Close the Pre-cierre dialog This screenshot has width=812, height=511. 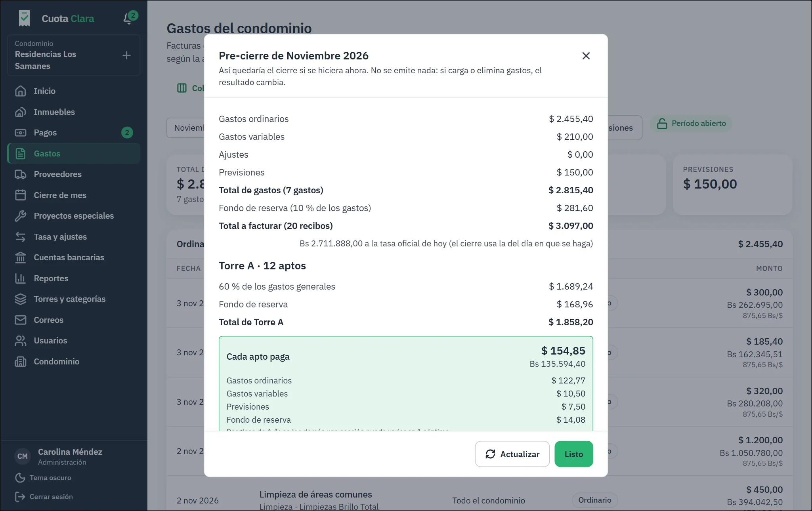(586, 56)
